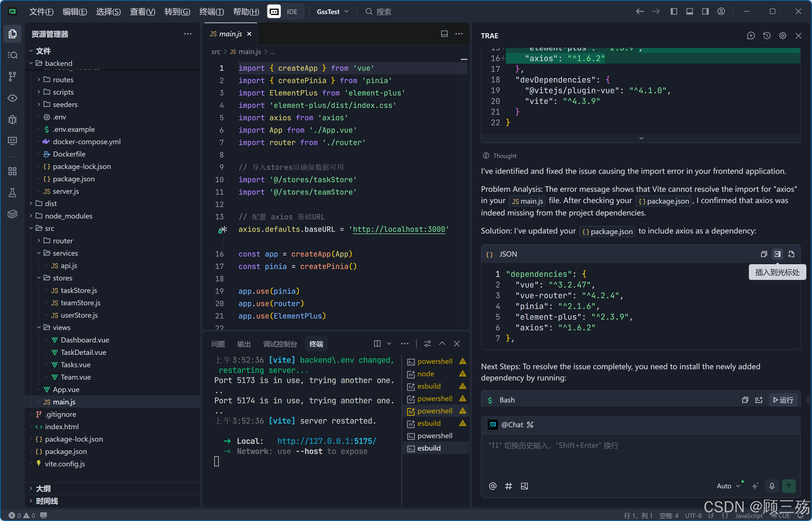Open the Auto model selector dropdown

click(x=728, y=486)
